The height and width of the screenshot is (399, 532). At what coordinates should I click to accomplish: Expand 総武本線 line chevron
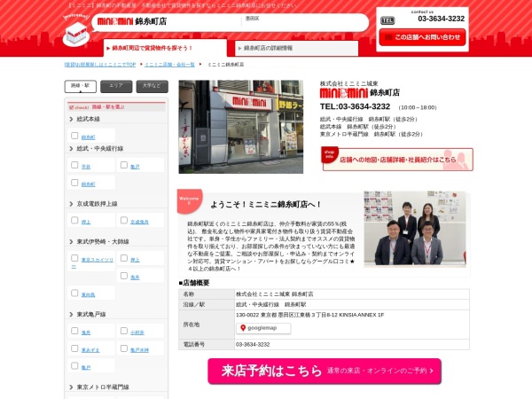pyautogui.click(x=71, y=119)
